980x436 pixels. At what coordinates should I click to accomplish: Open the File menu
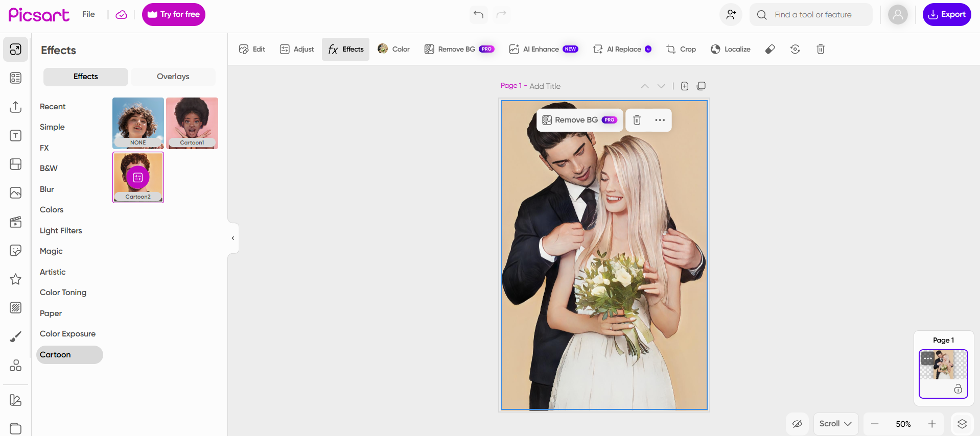(x=88, y=14)
